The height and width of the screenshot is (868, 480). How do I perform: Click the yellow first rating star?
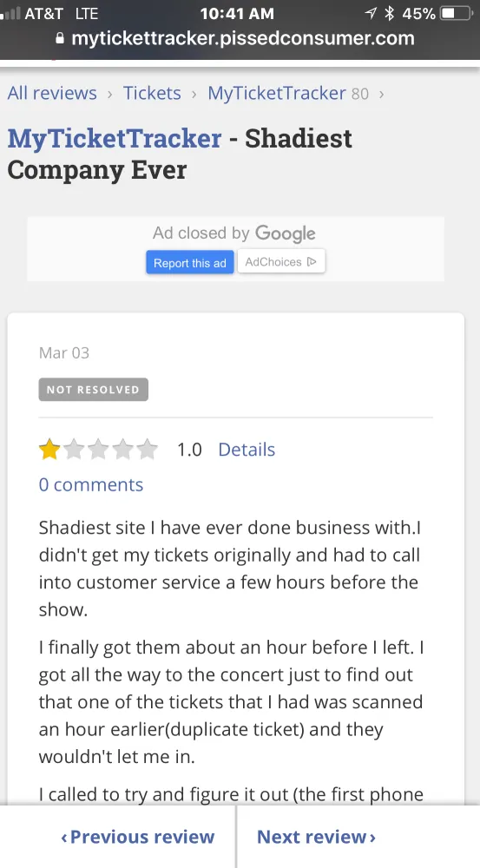[x=49, y=450]
